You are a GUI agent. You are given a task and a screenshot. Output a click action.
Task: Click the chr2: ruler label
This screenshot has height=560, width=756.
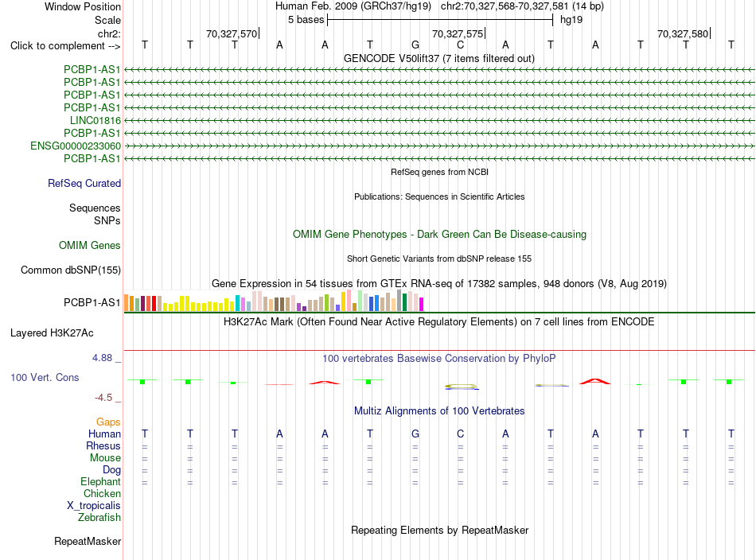pyautogui.click(x=110, y=33)
